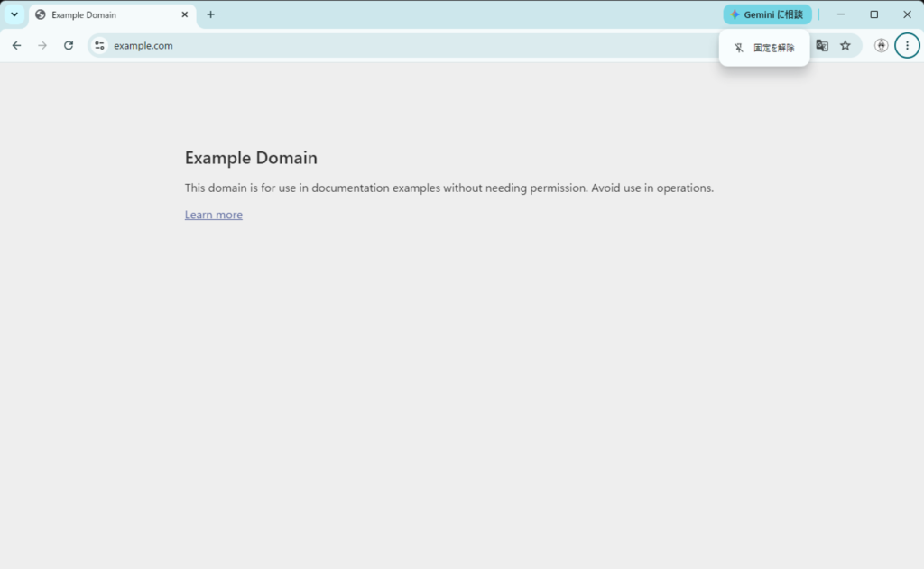Minimize the browser window
924x569 pixels.
point(841,14)
